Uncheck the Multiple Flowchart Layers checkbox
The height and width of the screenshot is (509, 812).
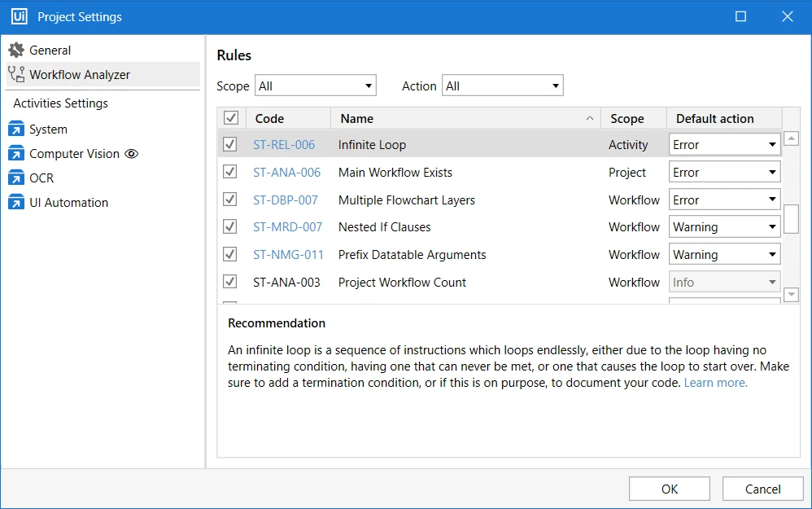(x=230, y=199)
